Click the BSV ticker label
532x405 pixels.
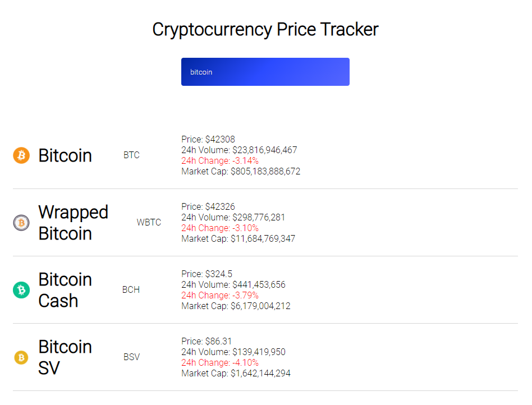(x=131, y=357)
